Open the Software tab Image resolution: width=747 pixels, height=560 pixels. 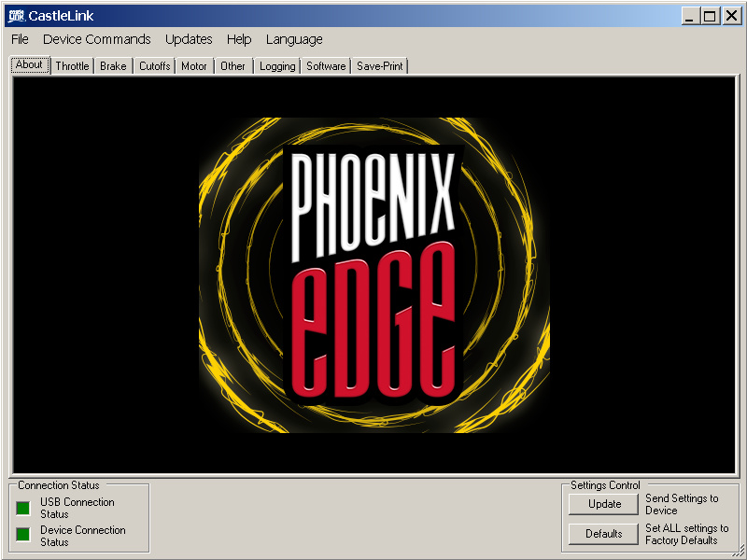pos(326,66)
